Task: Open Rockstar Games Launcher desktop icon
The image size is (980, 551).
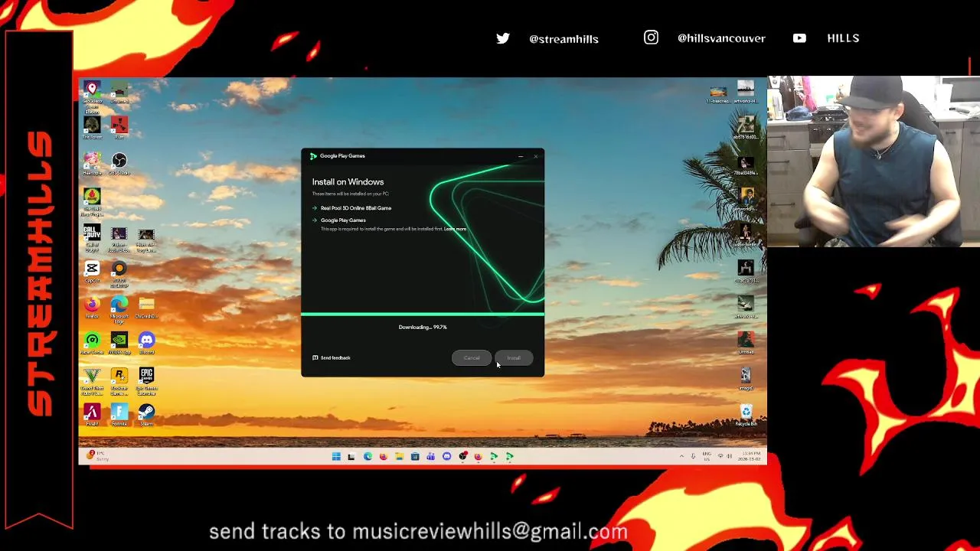Action: tap(119, 381)
